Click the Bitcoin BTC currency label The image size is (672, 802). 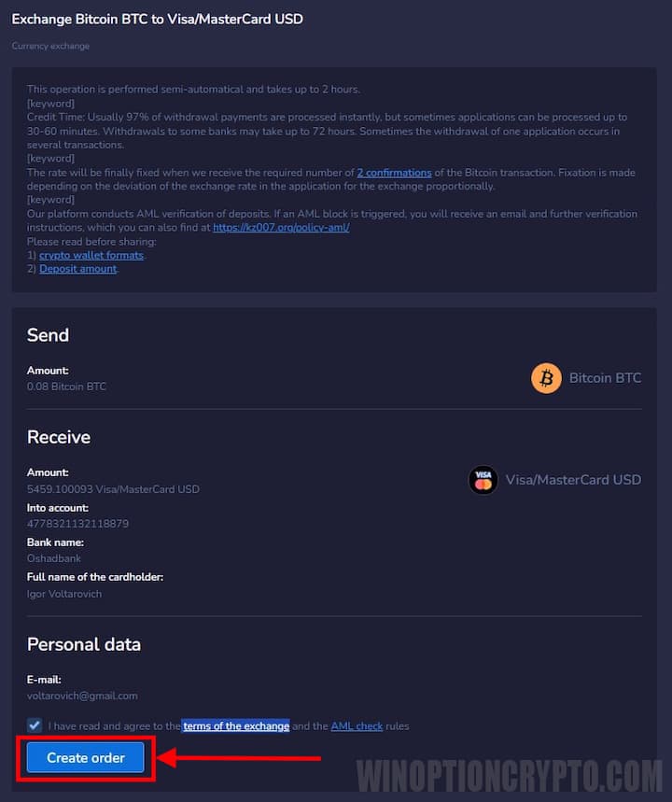(x=605, y=378)
